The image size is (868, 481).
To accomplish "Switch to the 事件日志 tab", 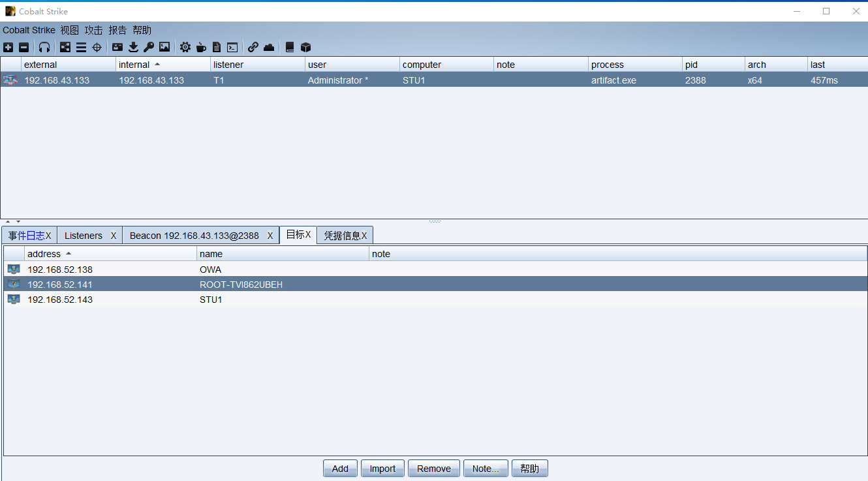I will pyautogui.click(x=29, y=236).
